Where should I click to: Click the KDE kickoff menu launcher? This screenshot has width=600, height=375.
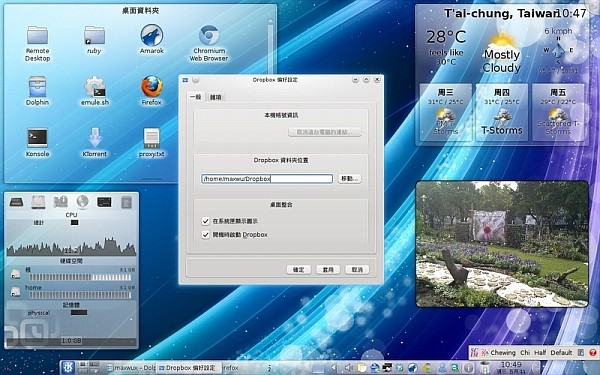[x=68, y=367]
